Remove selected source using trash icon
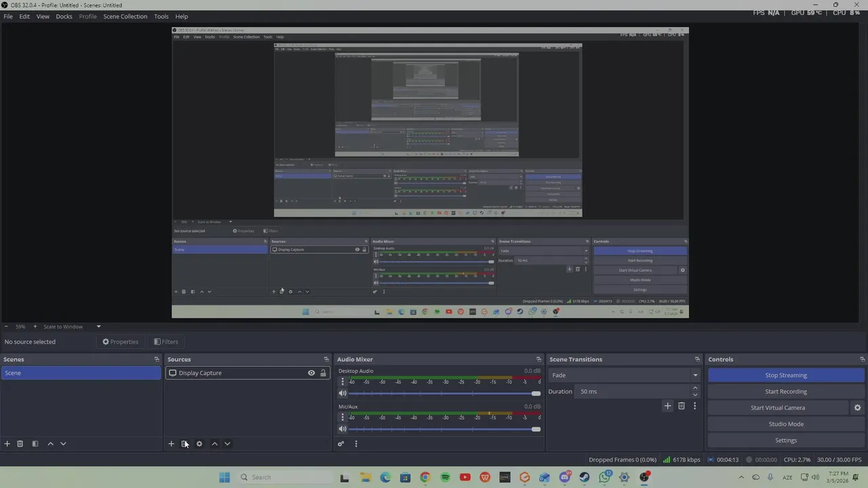The image size is (868, 488). click(x=184, y=444)
